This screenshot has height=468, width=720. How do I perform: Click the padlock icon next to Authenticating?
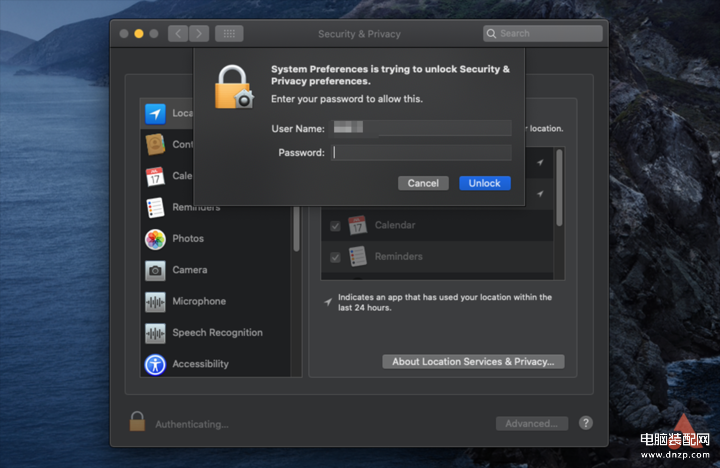click(137, 421)
